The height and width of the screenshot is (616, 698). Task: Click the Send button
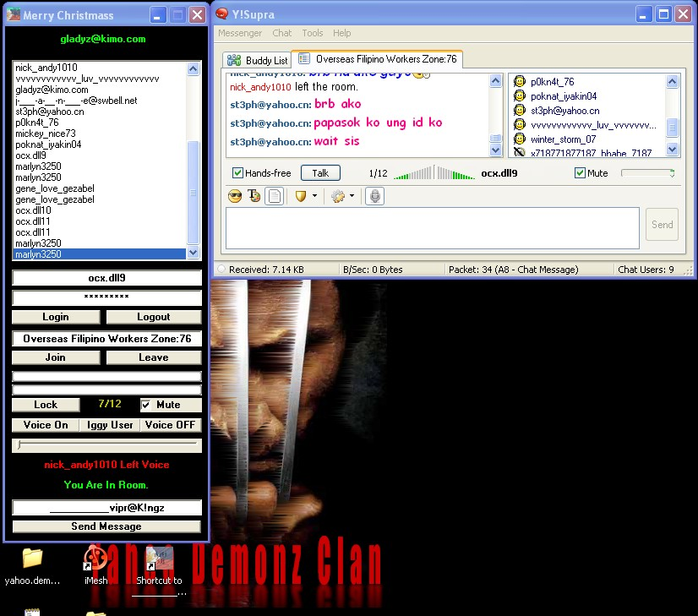[662, 224]
